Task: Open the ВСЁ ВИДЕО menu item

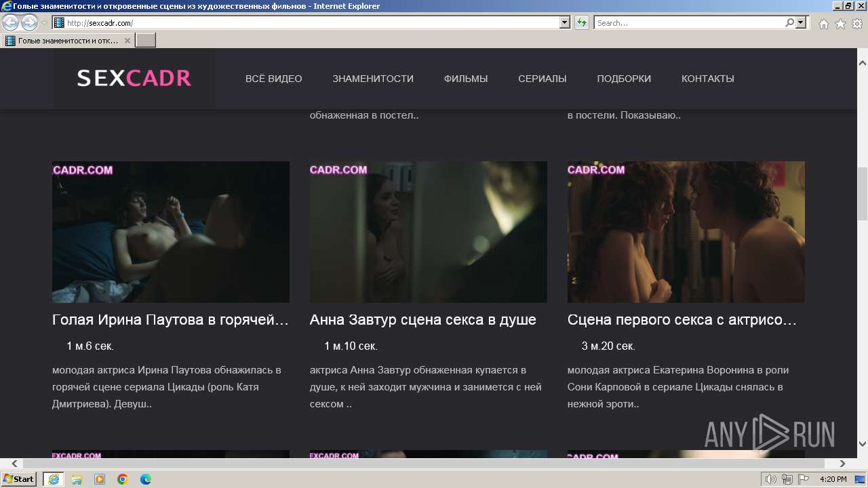Action: (274, 79)
